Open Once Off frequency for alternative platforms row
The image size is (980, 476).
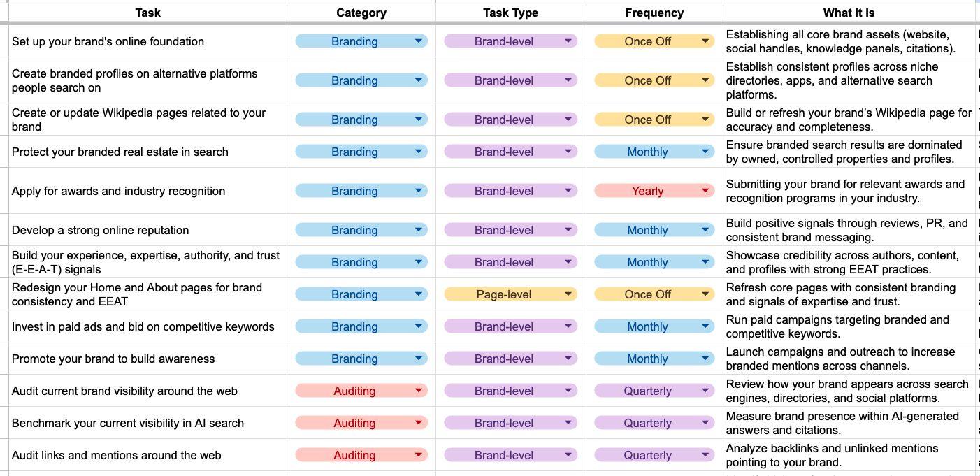pyautogui.click(x=654, y=80)
